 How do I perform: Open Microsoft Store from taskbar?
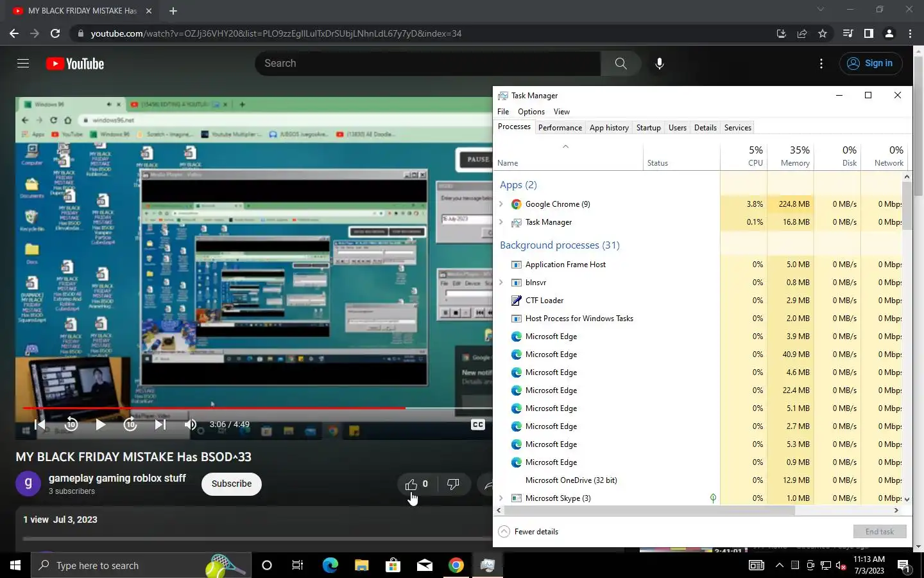(393, 565)
